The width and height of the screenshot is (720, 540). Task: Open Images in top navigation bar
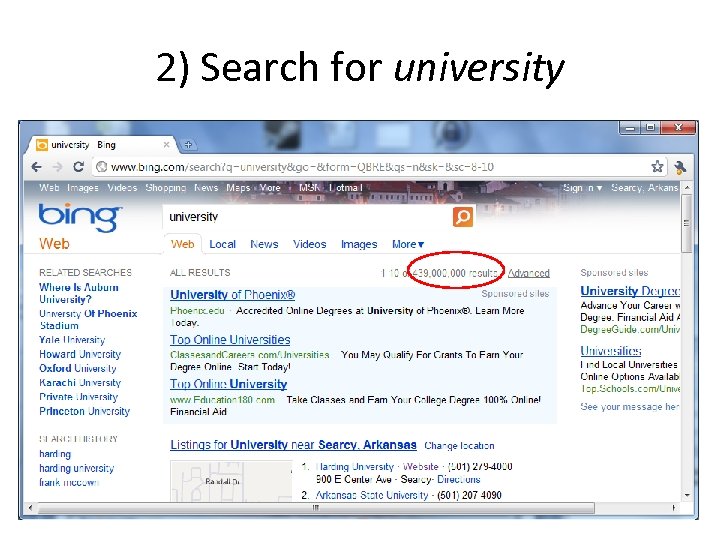[83, 188]
